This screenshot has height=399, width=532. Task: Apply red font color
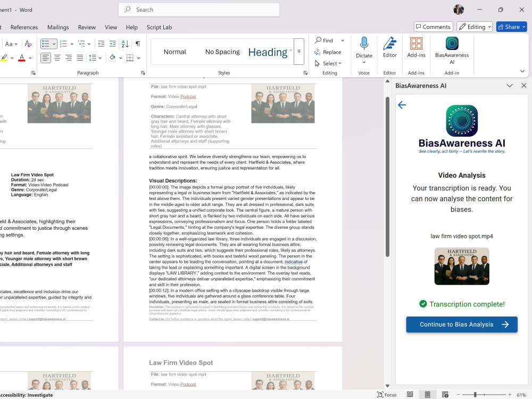coord(22,58)
